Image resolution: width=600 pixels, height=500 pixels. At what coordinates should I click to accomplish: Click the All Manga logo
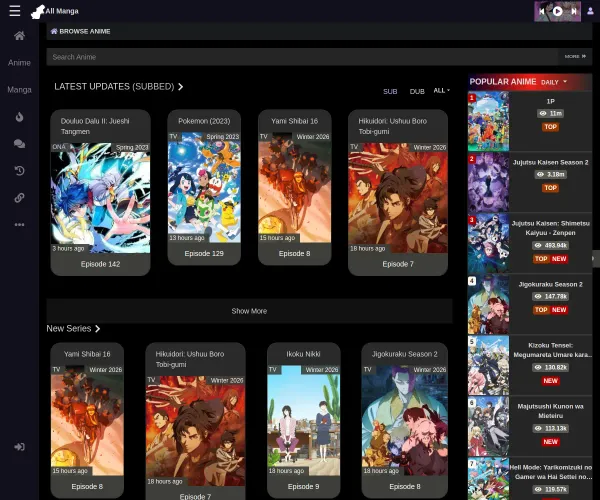coord(55,11)
